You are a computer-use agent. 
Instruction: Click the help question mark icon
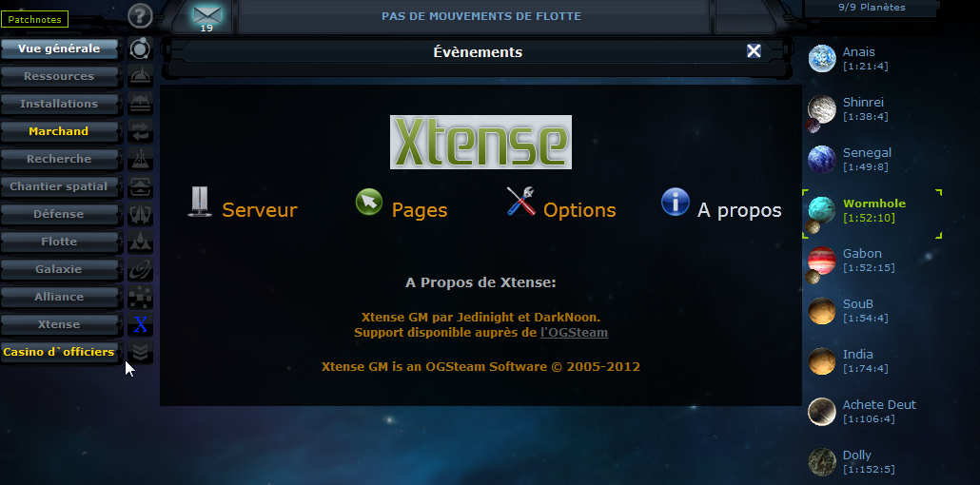(140, 16)
